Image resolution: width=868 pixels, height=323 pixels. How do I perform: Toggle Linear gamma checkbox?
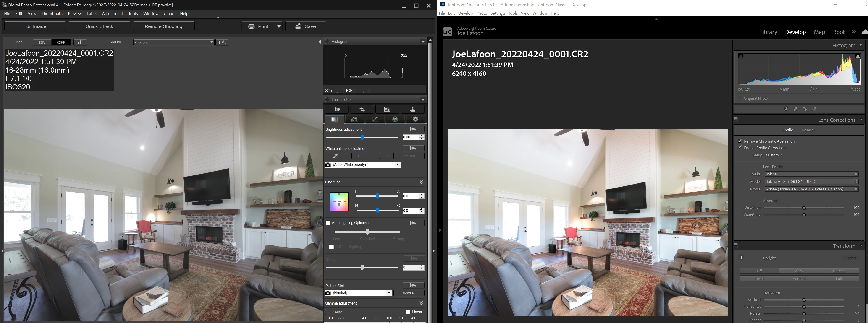coord(408,312)
